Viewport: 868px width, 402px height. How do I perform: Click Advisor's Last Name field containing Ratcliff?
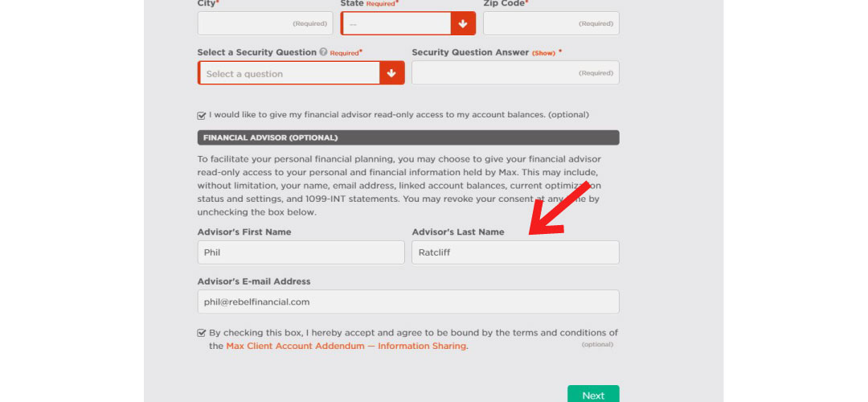[515, 252]
